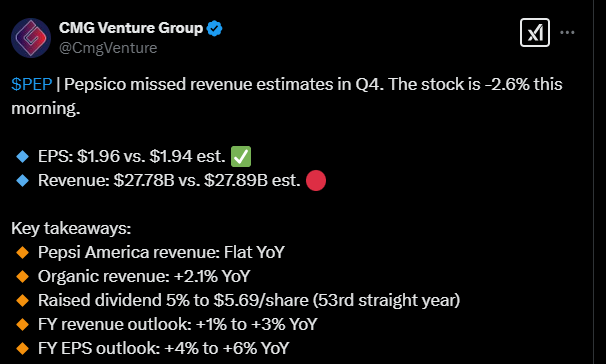Image resolution: width=606 pixels, height=364 pixels.
Task: Click the CMG Venture Group profile avatar
Action: (x=31, y=38)
